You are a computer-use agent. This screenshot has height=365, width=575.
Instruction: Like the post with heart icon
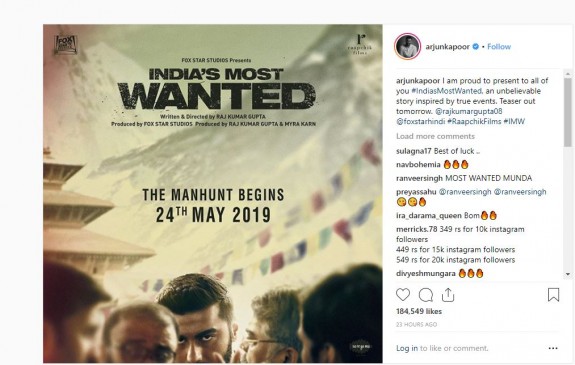pos(403,295)
